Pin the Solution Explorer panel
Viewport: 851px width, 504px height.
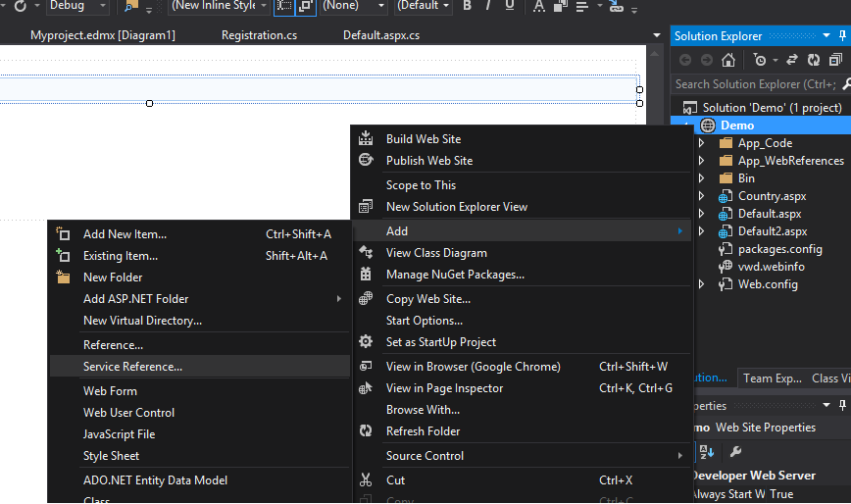coord(840,36)
